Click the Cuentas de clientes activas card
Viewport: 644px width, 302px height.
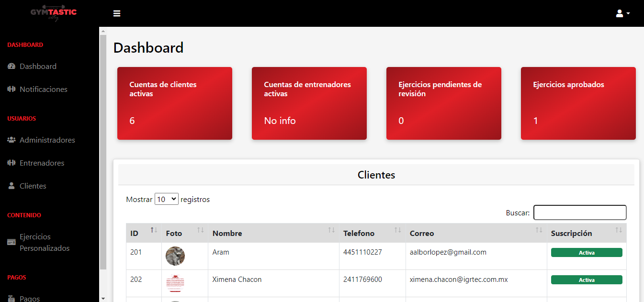coord(175,103)
